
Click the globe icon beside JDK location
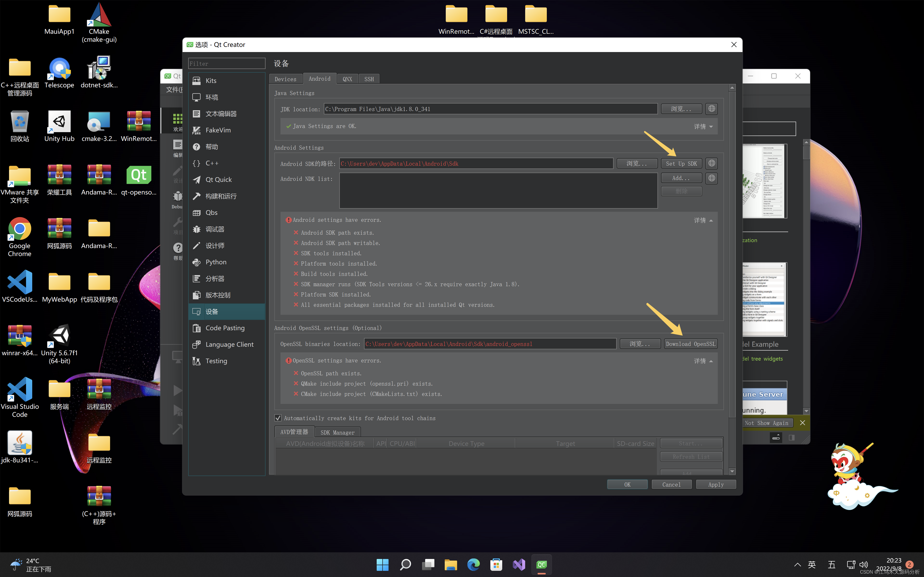[x=711, y=109]
